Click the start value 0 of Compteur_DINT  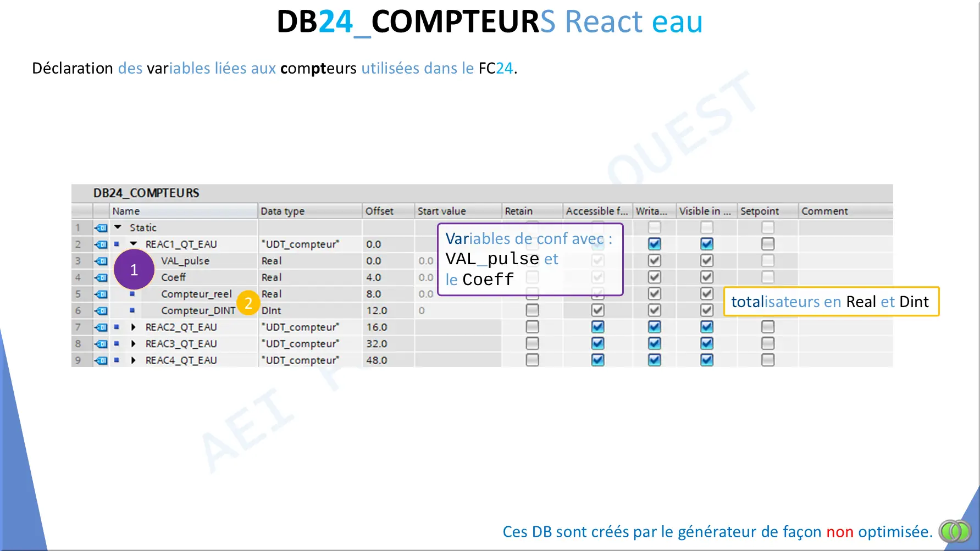422,310
